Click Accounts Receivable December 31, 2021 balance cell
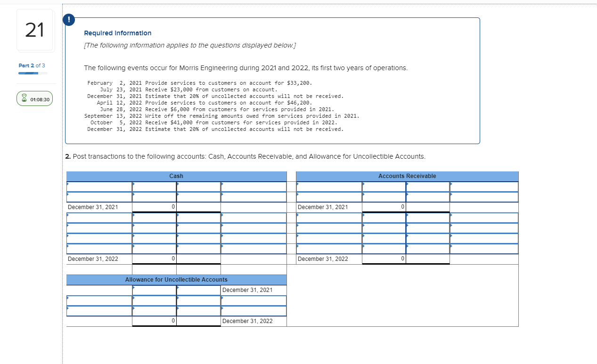Image resolution: width=597 pixels, height=364 pixels. (x=384, y=207)
